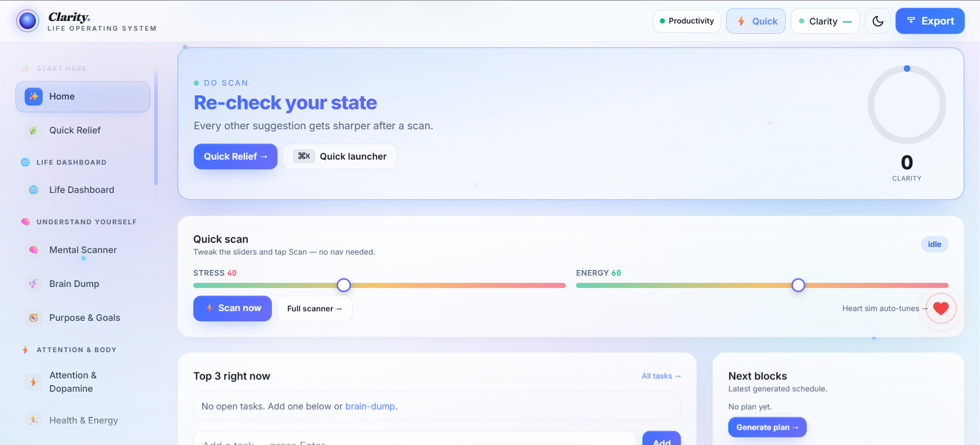This screenshot has height=445, width=980.
Task: Click the 'STRESS 40' value label
Action: pos(215,273)
